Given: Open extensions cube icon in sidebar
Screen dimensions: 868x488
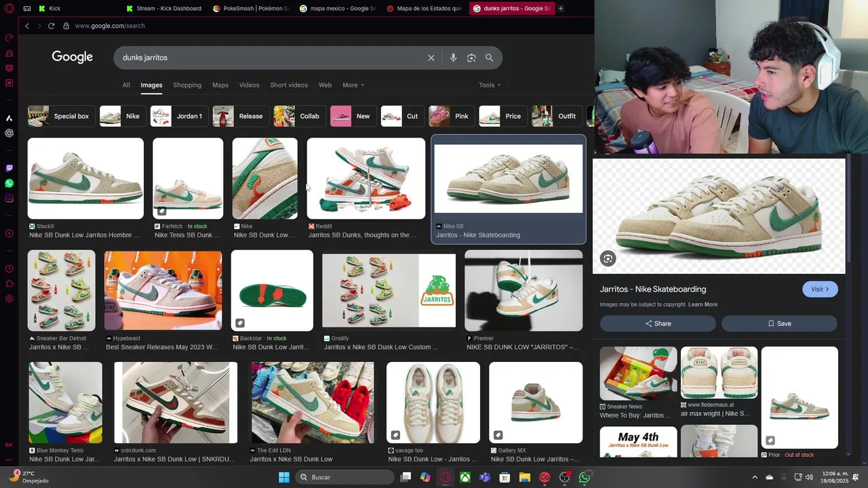Looking at the screenshot, I should click(x=9, y=283).
